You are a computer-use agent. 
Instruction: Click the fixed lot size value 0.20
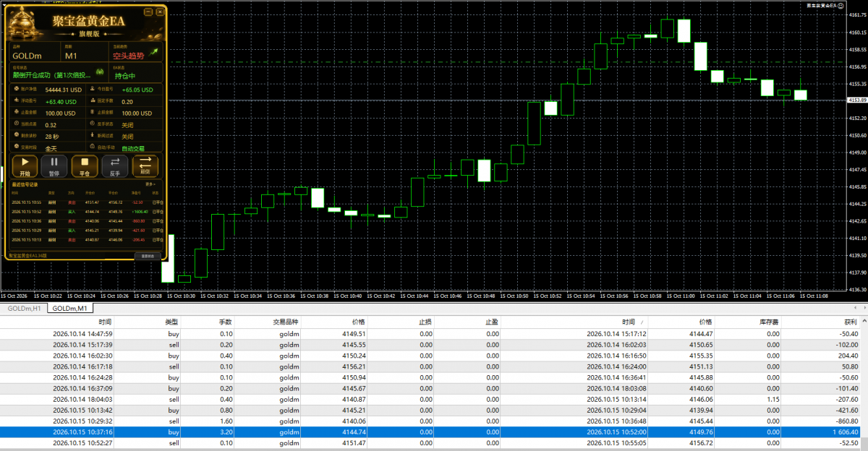click(127, 102)
